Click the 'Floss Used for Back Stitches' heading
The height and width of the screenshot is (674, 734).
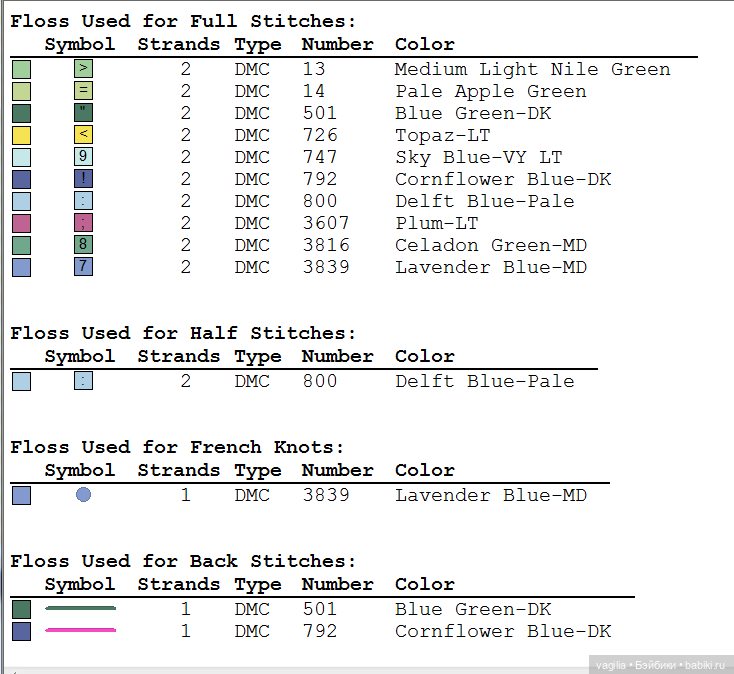[183, 561]
